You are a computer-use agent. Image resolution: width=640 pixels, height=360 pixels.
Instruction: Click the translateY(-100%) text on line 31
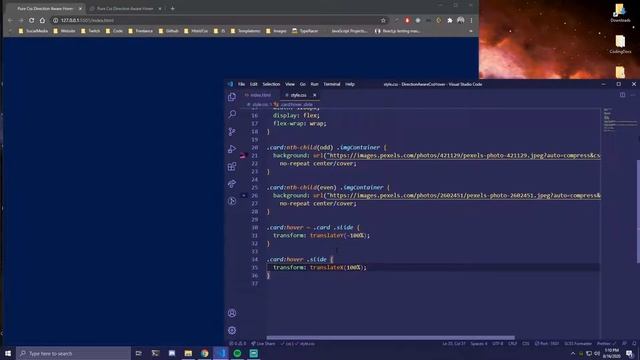coord(338,236)
